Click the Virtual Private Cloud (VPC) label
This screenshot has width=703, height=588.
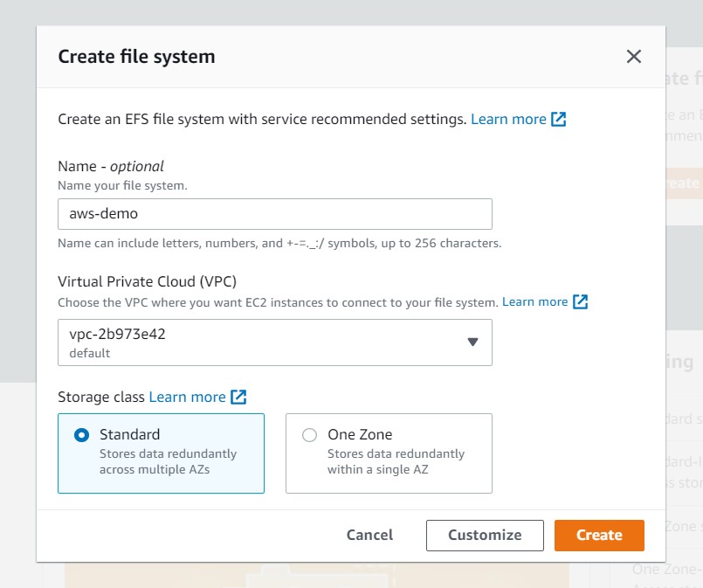tap(147, 281)
